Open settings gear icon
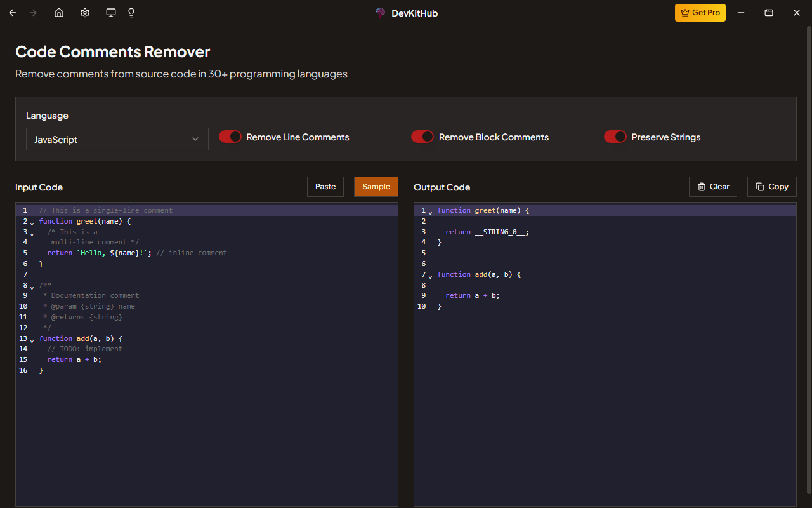 [85, 13]
